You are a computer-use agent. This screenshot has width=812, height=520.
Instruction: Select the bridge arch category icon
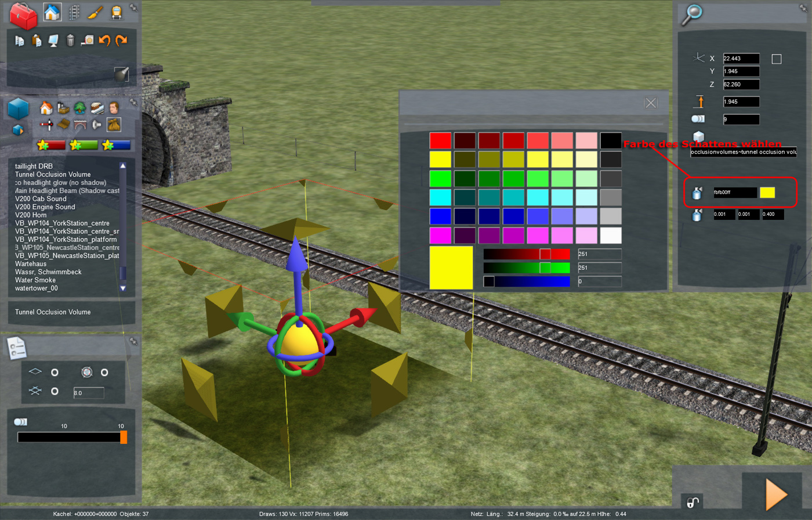click(80, 124)
